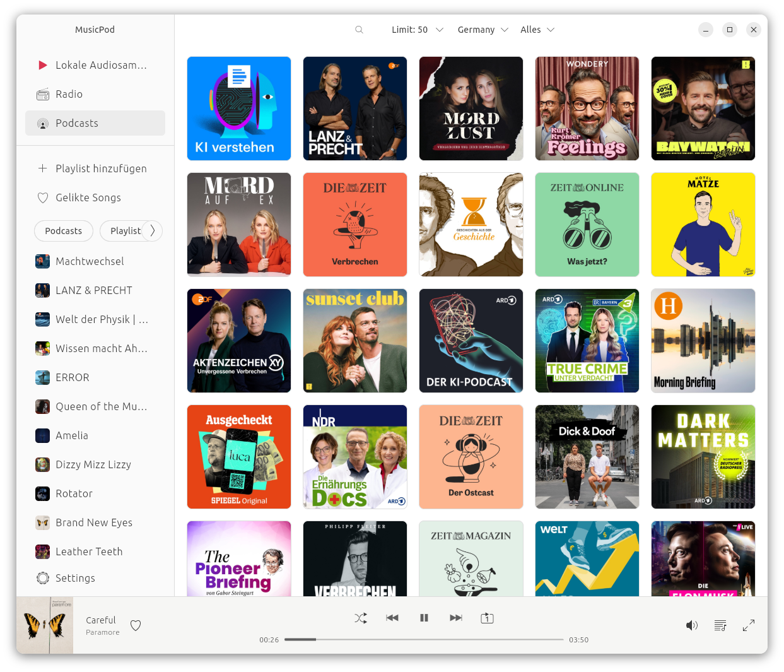
Task: Open True Crime Unter Verdacht tile
Action: point(587,341)
